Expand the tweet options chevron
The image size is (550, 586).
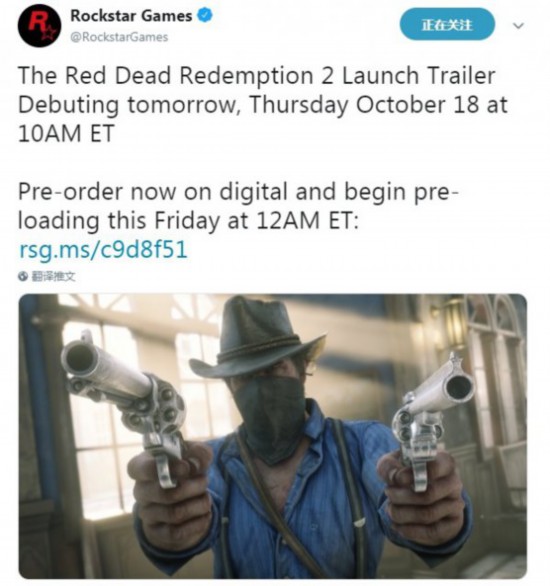click(518, 26)
